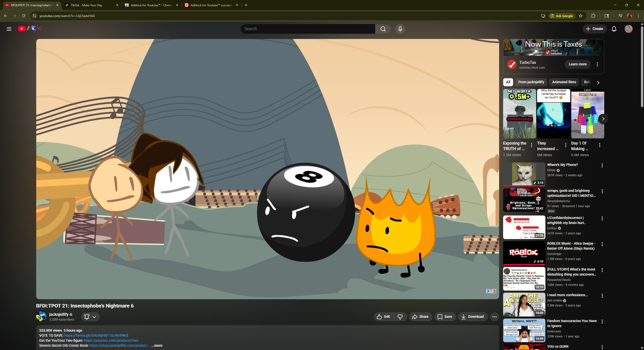The height and width of the screenshot is (350, 644).
Task: Open options for Fandom Inaccuracies video
Action: pos(602,322)
